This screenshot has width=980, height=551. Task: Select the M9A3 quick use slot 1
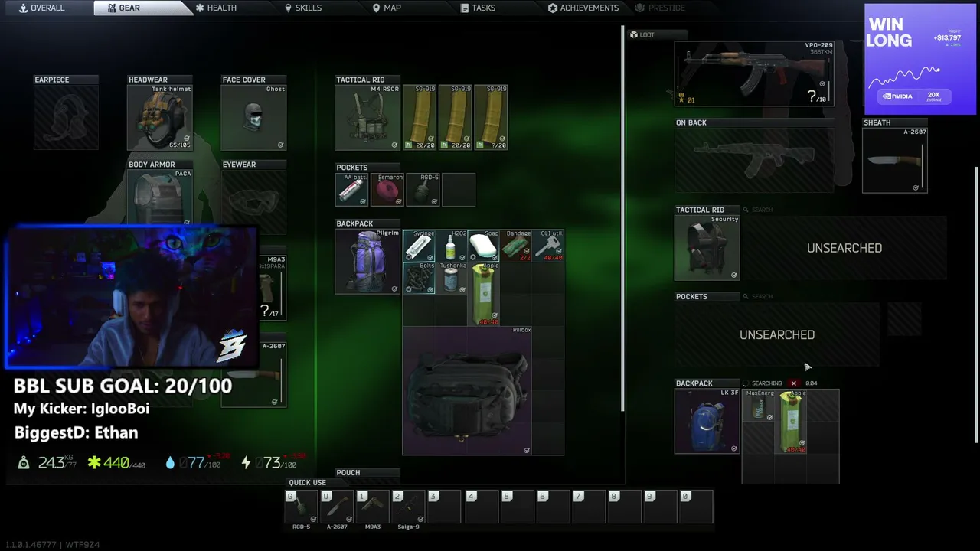pyautogui.click(x=373, y=507)
